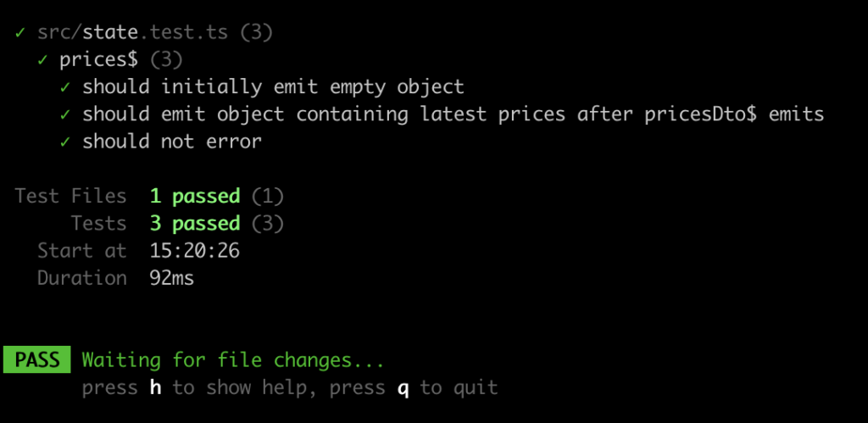The height and width of the screenshot is (423, 868).
Task: Click the Start at time 15:20:26
Action: [195, 251]
